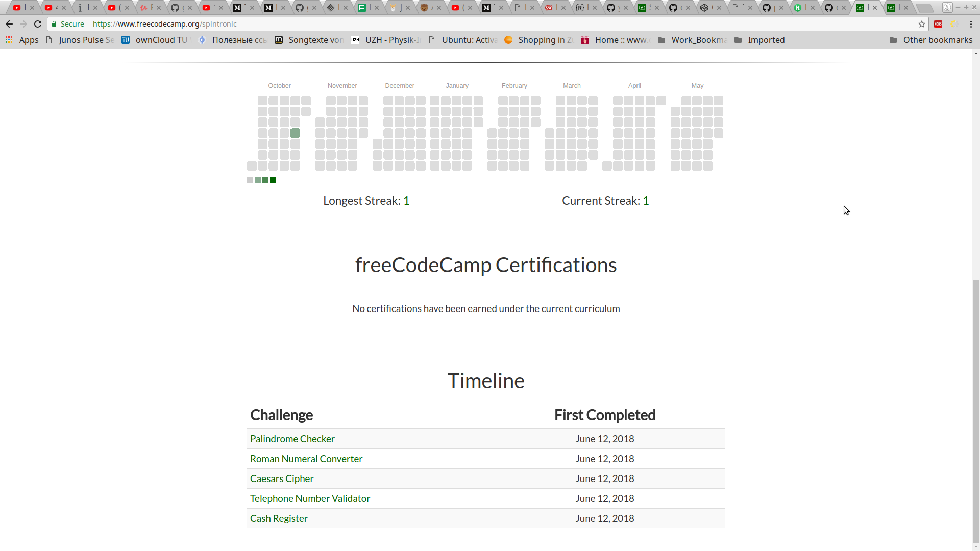980x551 pixels.
Task: Click the yellow gear extension icon
Action: point(953,24)
